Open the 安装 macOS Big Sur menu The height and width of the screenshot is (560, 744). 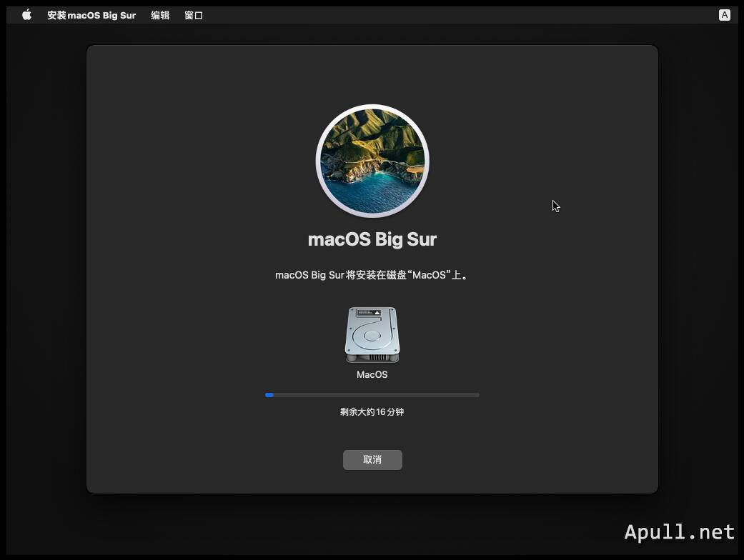point(91,15)
